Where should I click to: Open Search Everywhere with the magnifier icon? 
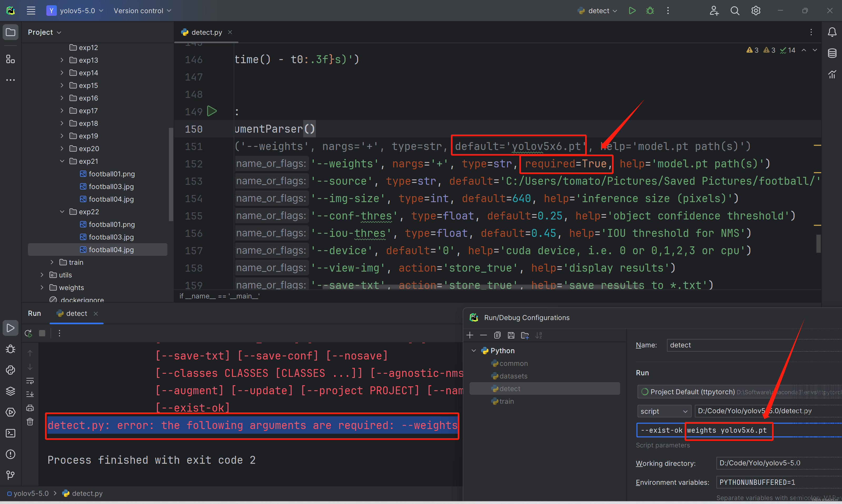pos(735,11)
